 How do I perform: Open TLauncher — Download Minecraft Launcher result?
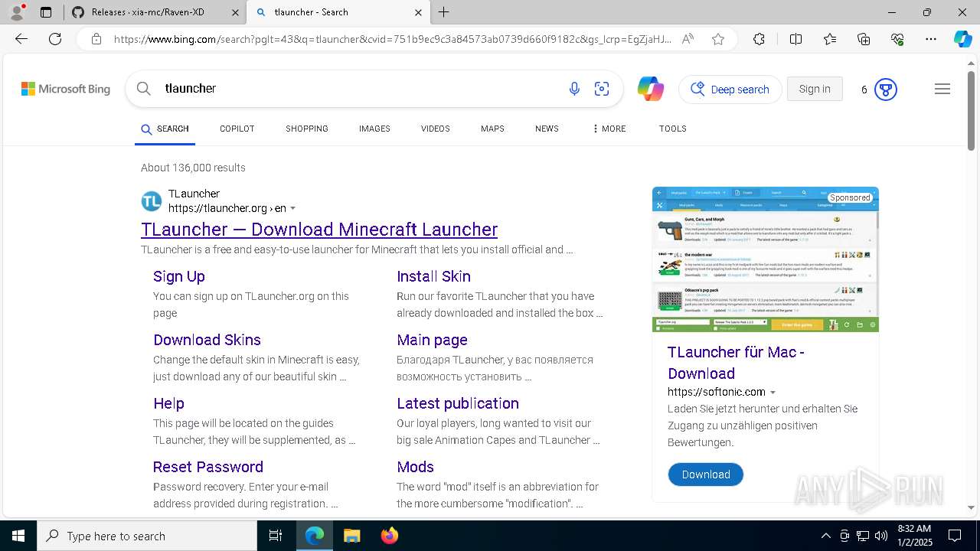(319, 230)
